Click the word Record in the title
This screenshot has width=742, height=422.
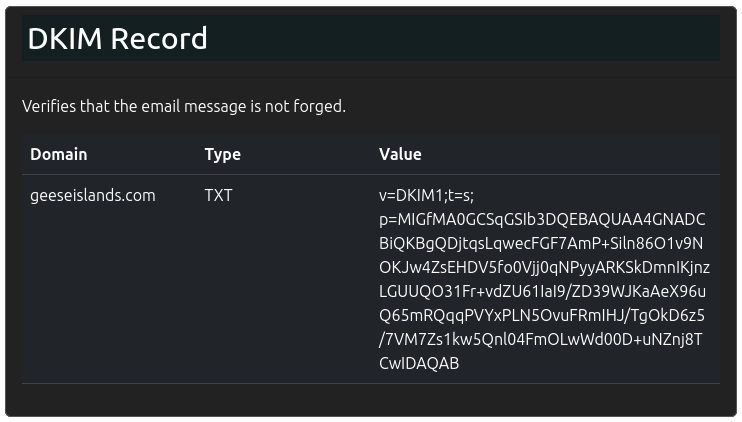click(159, 39)
